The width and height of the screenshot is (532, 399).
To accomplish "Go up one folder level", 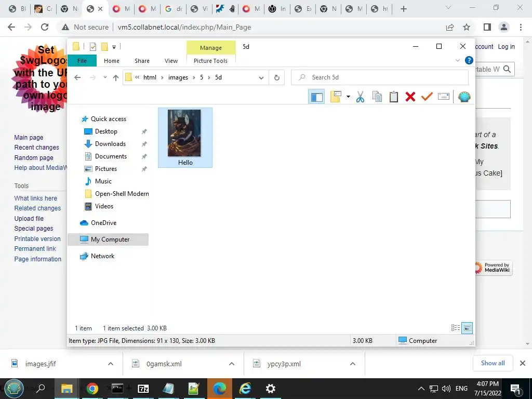I will tap(116, 78).
